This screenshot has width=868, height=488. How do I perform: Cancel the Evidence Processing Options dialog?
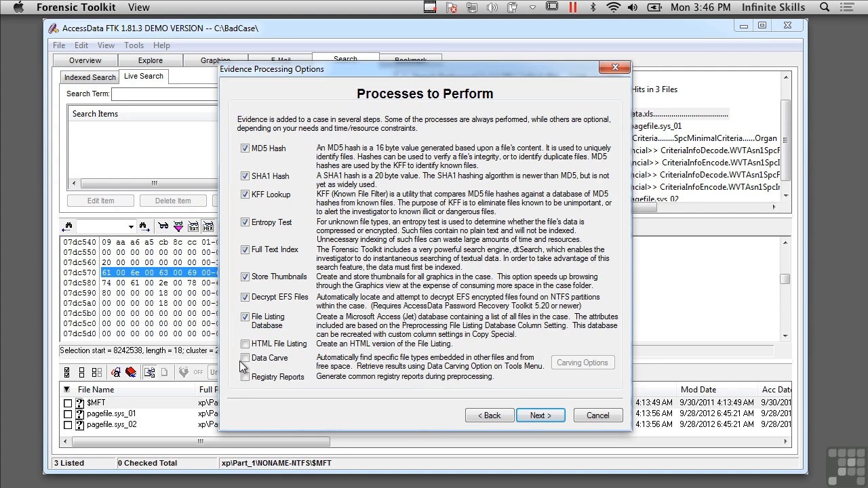pyautogui.click(x=597, y=415)
